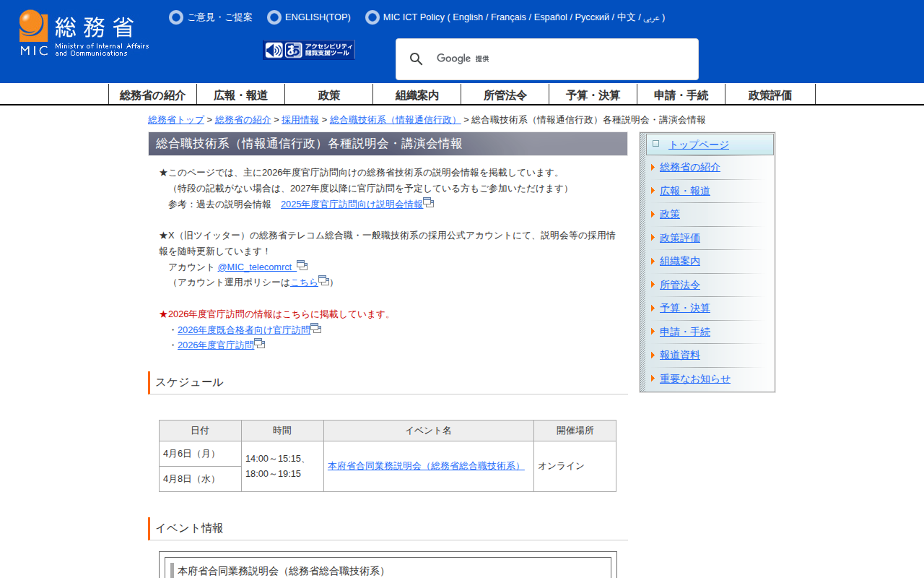Expand the sidebar arrow beside 重要なお知らせ
This screenshot has height=578, width=924.
pos(653,379)
